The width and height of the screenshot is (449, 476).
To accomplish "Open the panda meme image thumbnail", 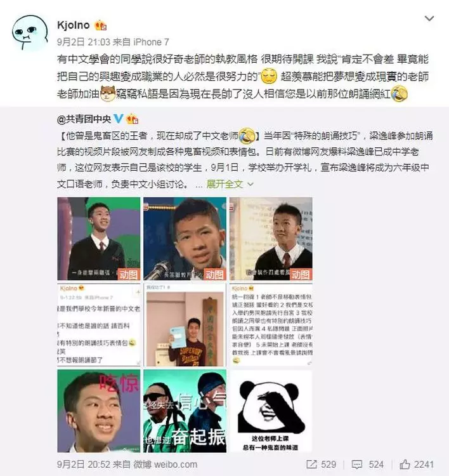I will [x=271, y=411].
